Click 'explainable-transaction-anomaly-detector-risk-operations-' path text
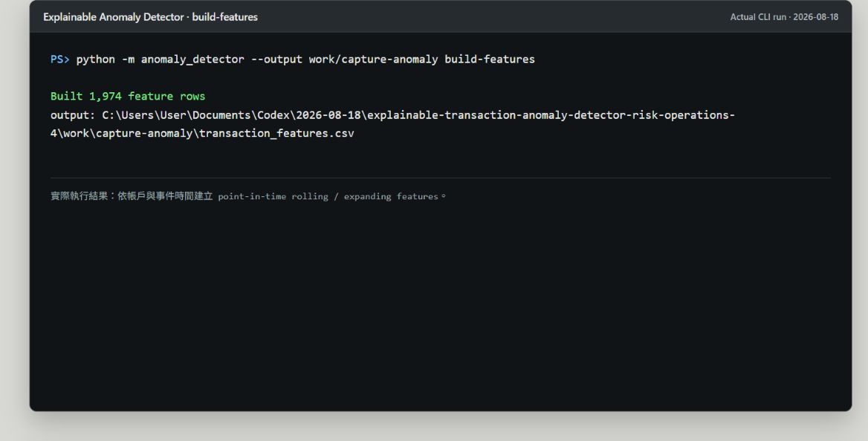This screenshot has width=868, height=441. (551, 115)
